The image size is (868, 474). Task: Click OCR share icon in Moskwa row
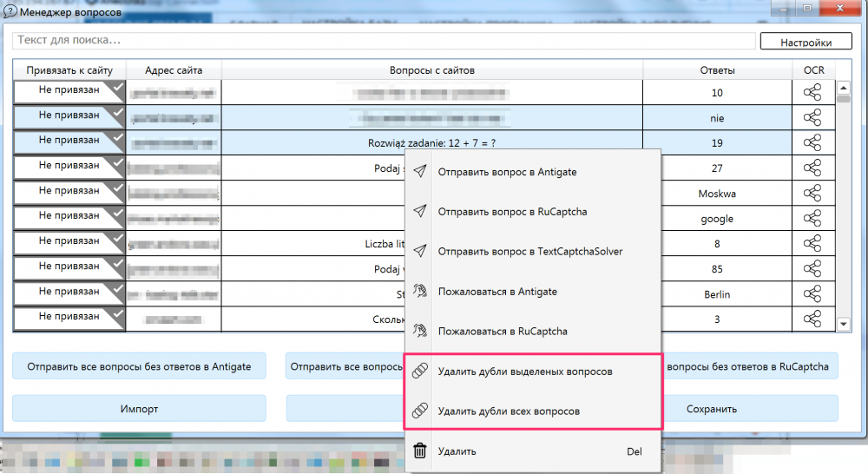812,193
